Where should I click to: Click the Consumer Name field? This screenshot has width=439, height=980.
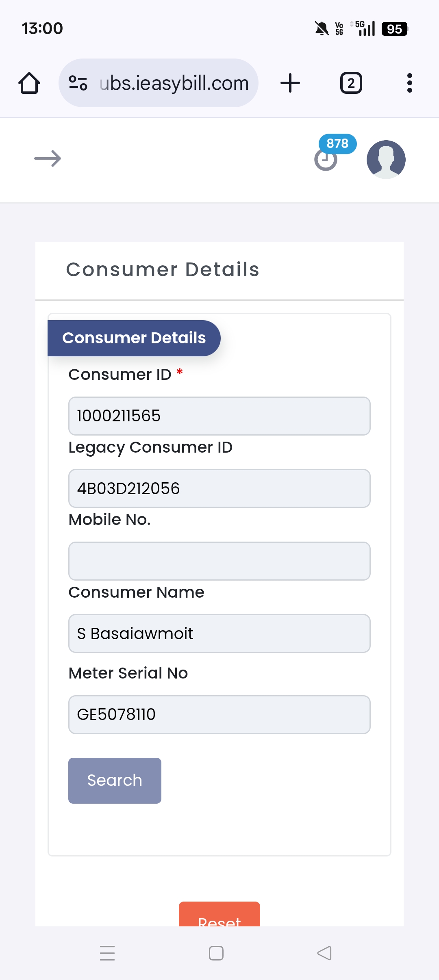[x=219, y=633]
